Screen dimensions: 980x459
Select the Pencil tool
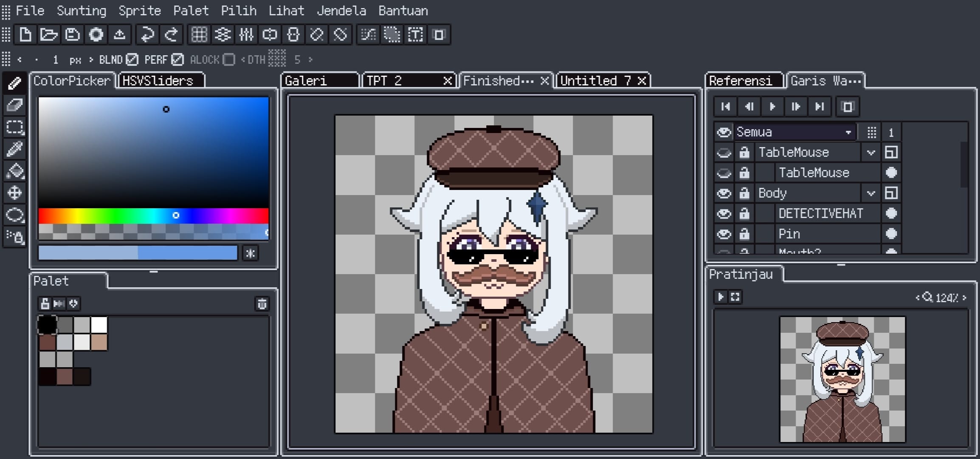pyautogui.click(x=14, y=83)
